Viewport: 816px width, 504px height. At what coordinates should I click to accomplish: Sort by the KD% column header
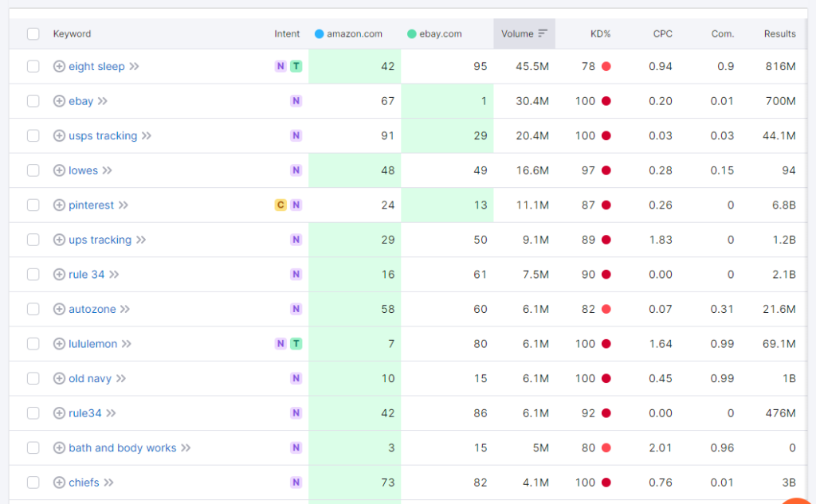point(600,33)
